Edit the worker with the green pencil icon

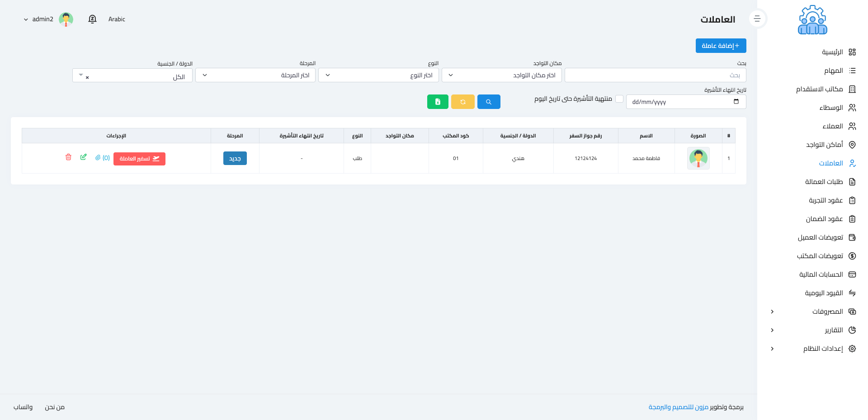coord(83,157)
